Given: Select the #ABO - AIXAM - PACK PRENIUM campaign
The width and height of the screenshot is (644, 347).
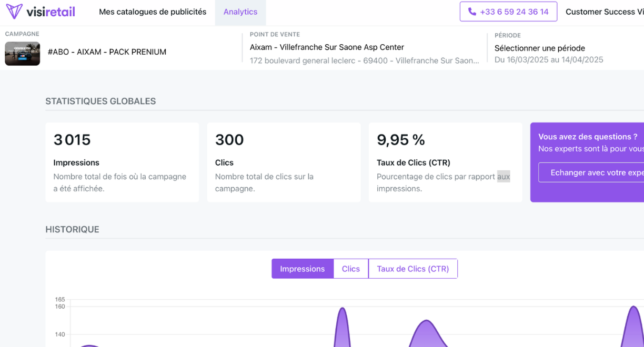Looking at the screenshot, I should click(107, 52).
